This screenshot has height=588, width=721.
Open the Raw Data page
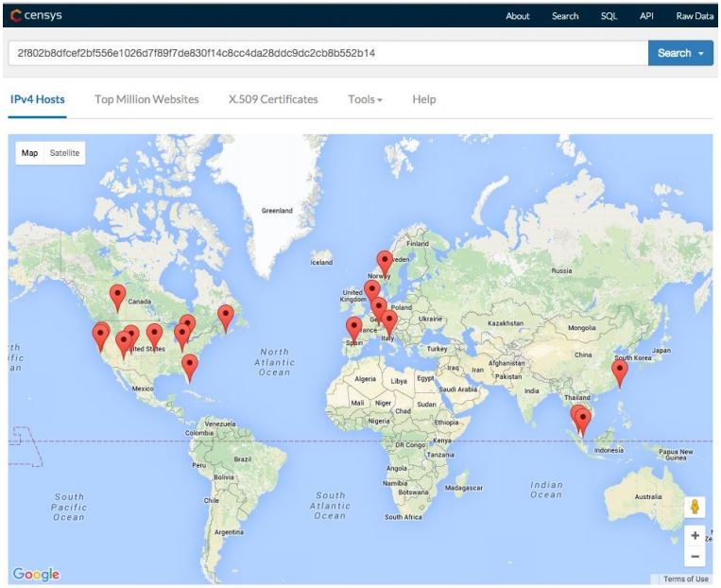tap(695, 16)
